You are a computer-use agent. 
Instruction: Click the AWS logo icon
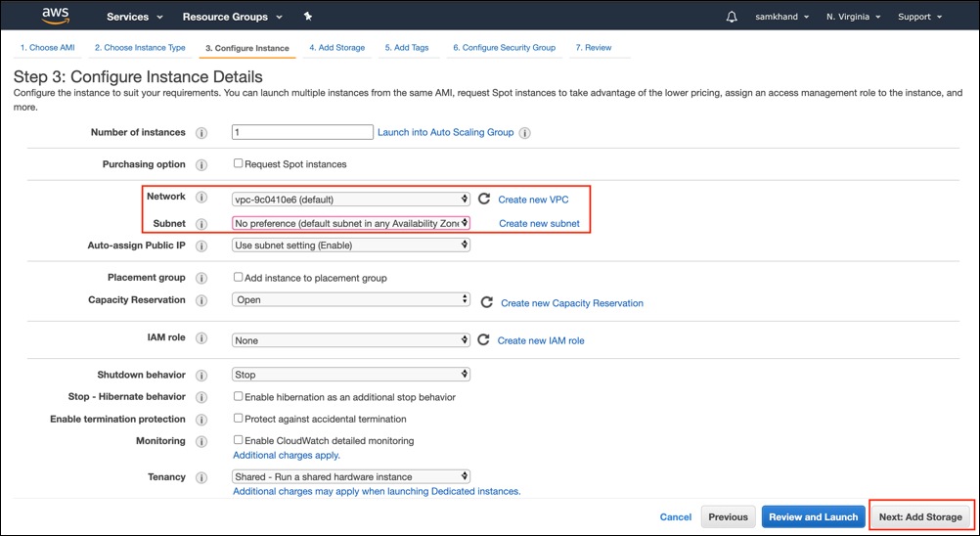pyautogui.click(x=54, y=16)
